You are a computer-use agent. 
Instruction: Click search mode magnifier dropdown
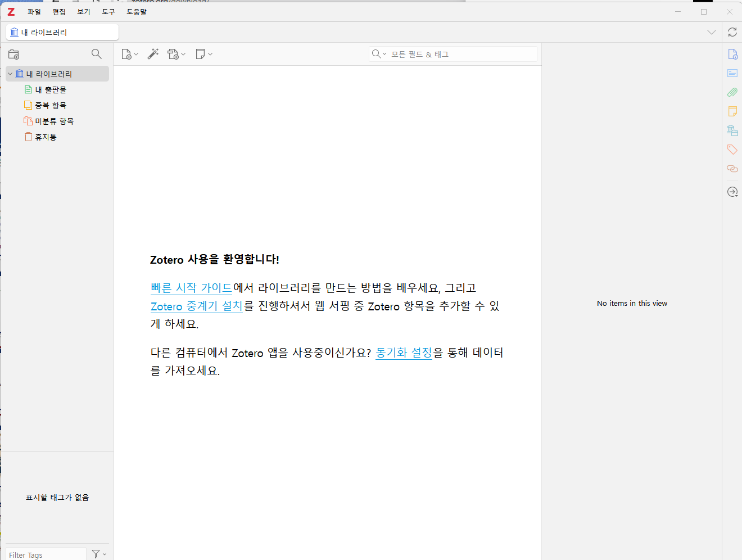click(379, 54)
